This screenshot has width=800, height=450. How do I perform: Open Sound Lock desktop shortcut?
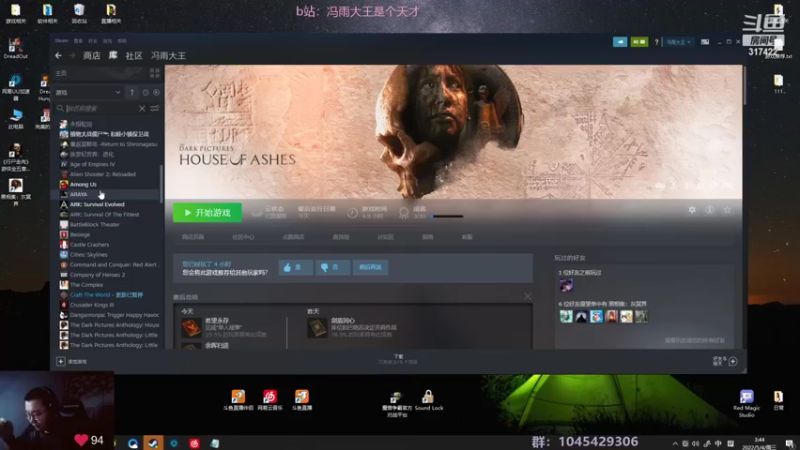pos(428,401)
